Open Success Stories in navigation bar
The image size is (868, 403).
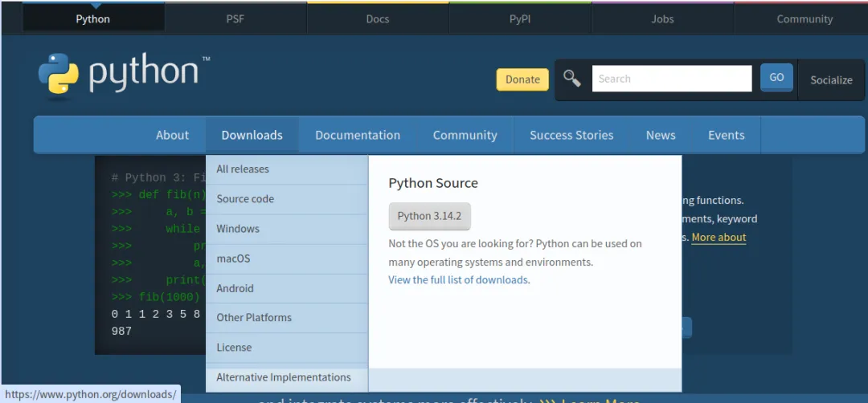(x=571, y=135)
